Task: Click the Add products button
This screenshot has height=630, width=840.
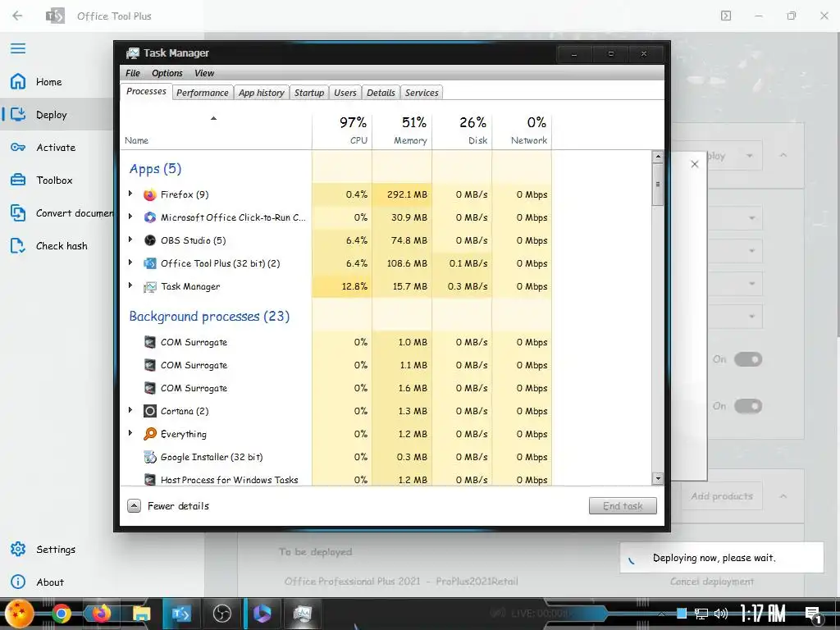Action: (x=722, y=496)
